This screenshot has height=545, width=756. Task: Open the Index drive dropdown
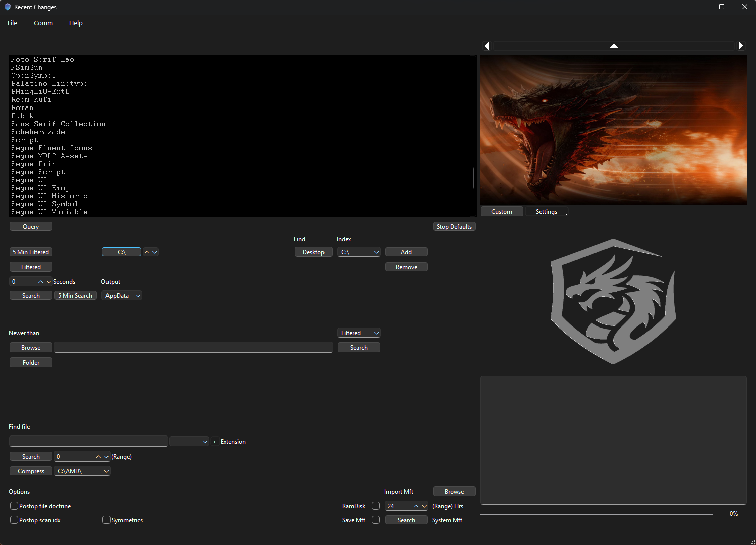359,252
